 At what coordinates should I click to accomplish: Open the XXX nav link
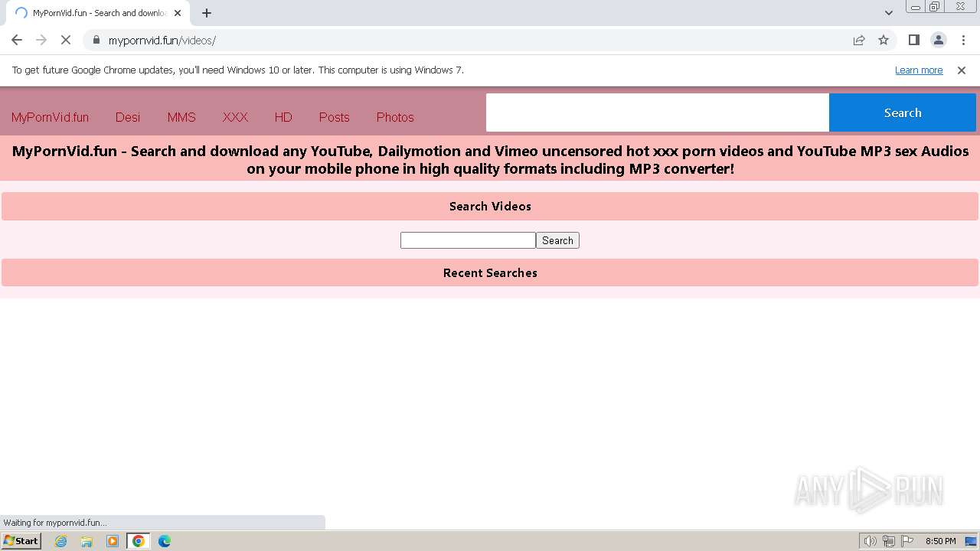click(x=235, y=117)
